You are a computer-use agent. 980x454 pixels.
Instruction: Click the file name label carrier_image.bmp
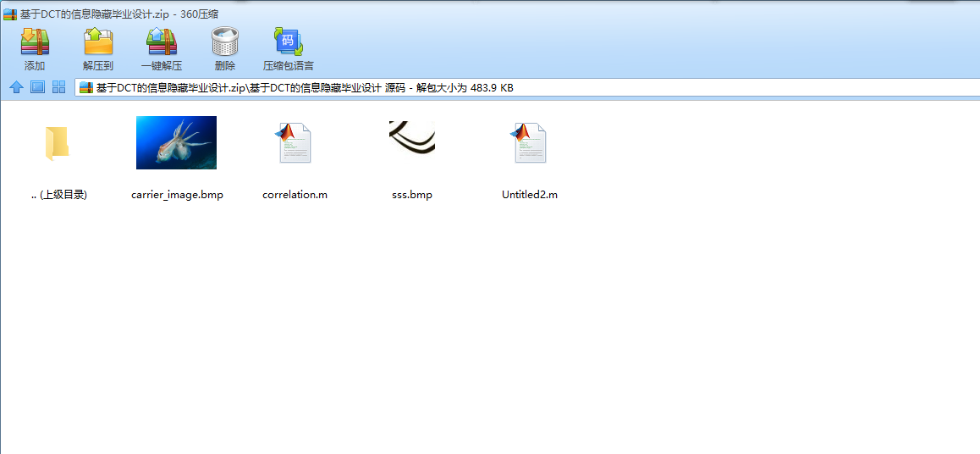pos(177,195)
